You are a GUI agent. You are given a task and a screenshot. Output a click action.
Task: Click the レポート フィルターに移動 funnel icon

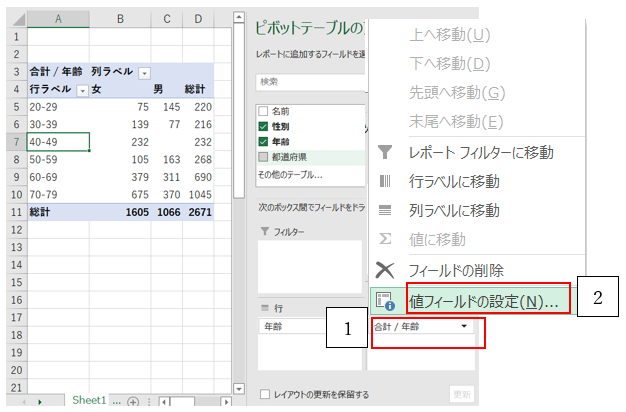[x=385, y=153]
